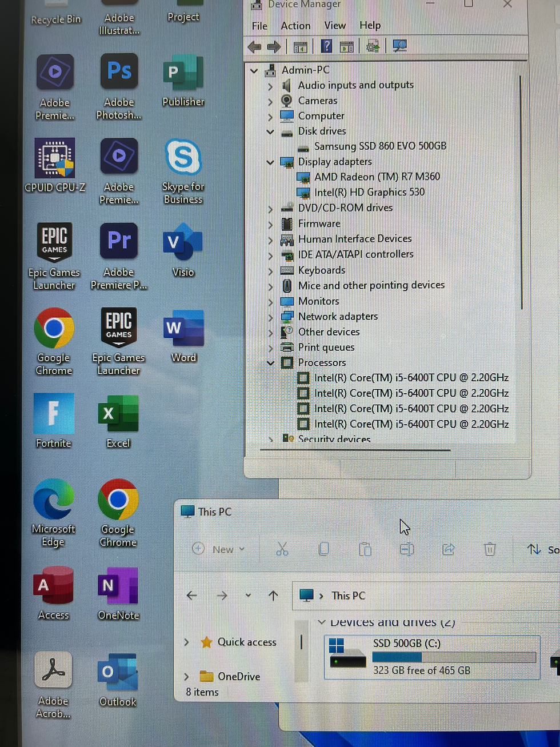Select Mice and other pointing devices
Viewport: 560px width, 747px height.
[x=371, y=285]
